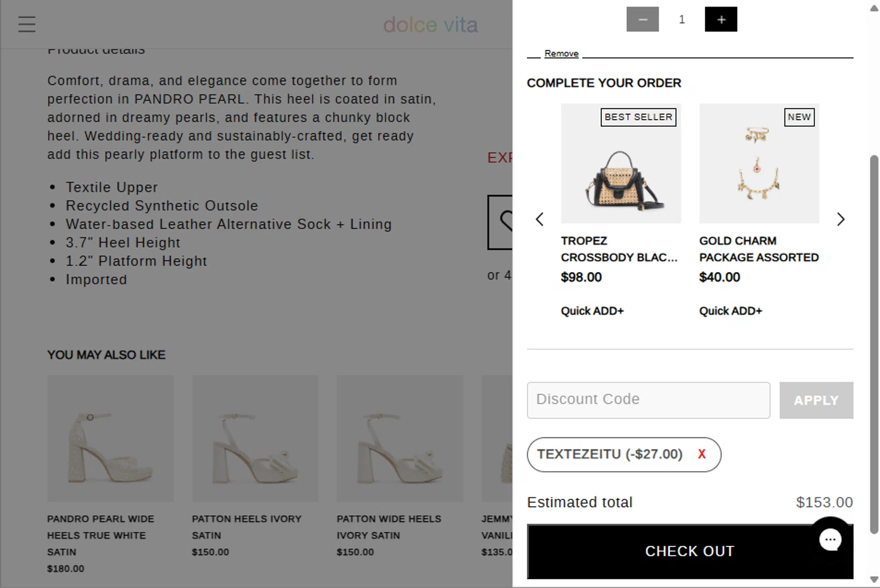This screenshot has height=588, width=880.
Task: Select the 'Recycled Synthetic Outsole' bullet
Action: pyautogui.click(x=162, y=206)
